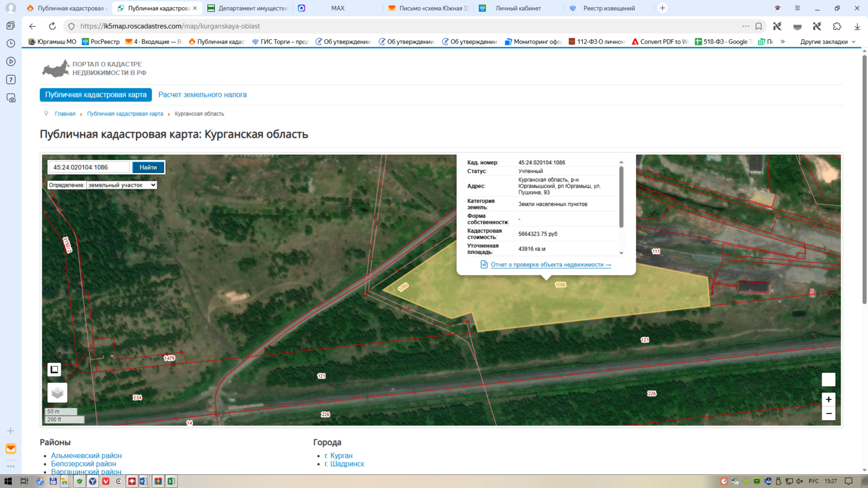Click the page vertical scrollbar
The image size is (868, 488).
click(x=864, y=179)
